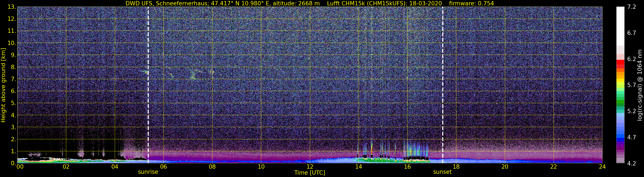Click the 'Time [UTC]' axis label
This screenshot has width=644, height=177.
pos(310,173)
